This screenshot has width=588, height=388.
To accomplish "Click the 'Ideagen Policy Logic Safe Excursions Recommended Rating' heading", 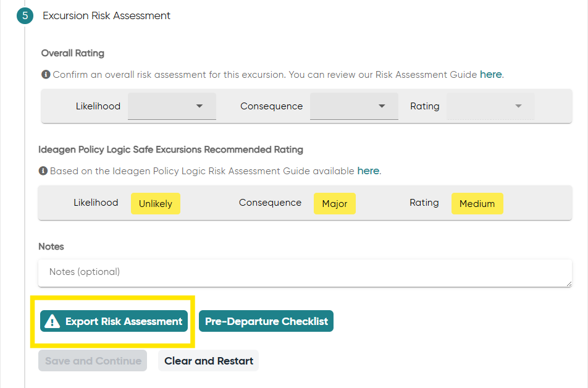I will tap(170, 150).
